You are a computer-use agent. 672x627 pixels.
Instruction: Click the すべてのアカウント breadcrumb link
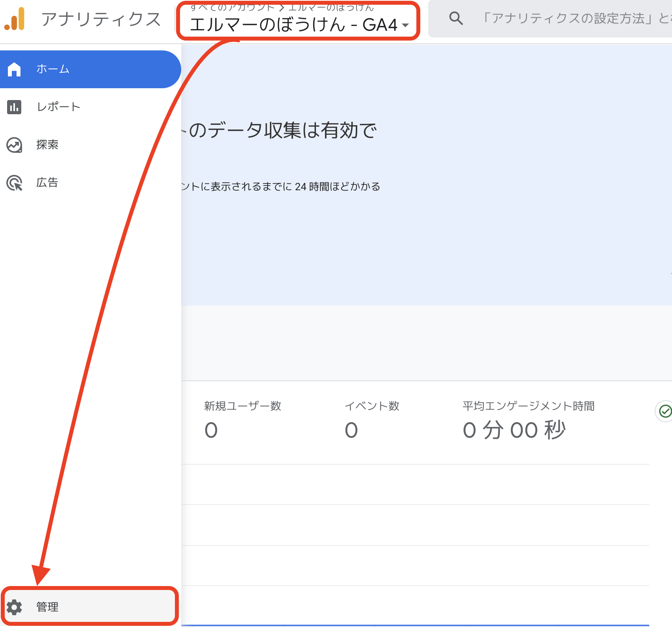click(232, 7)
